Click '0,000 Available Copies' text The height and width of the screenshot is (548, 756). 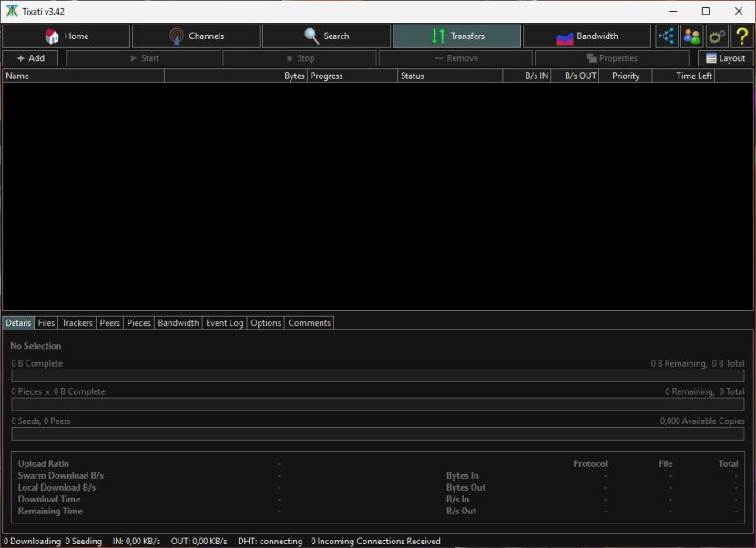(x=702, y=421)
